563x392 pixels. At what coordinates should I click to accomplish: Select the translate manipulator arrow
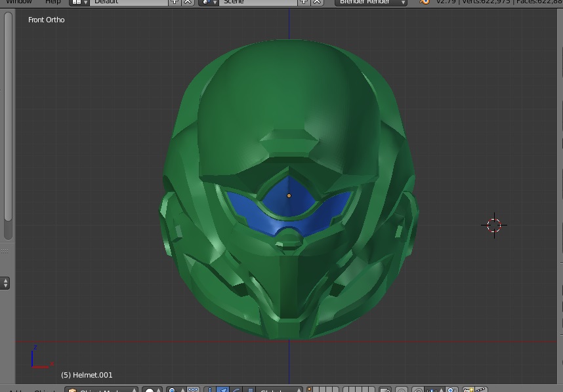click(x=223, y=389)
